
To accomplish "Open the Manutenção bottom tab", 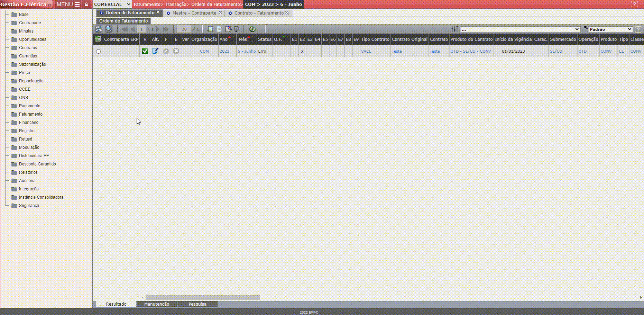I will click(x=157, y=304).
